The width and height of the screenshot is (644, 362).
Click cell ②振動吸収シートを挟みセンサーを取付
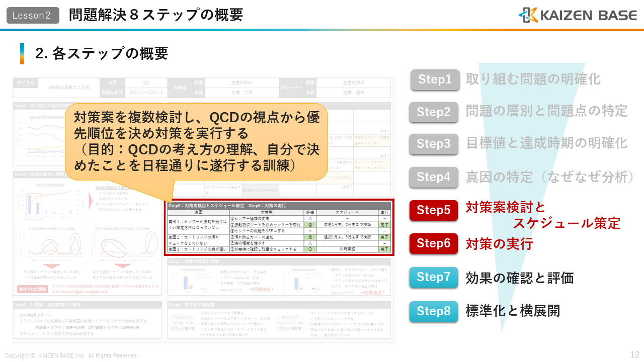tap(267, 225)
